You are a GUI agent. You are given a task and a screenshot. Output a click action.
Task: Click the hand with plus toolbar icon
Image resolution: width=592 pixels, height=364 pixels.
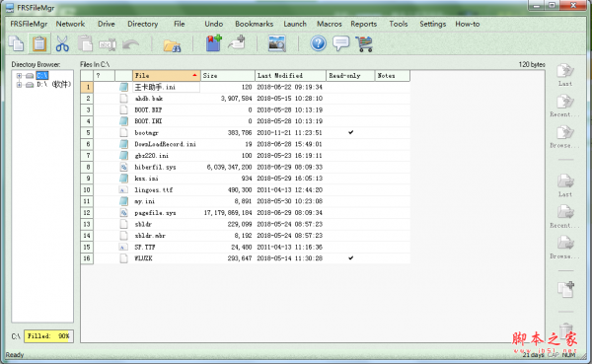[237, 42]
